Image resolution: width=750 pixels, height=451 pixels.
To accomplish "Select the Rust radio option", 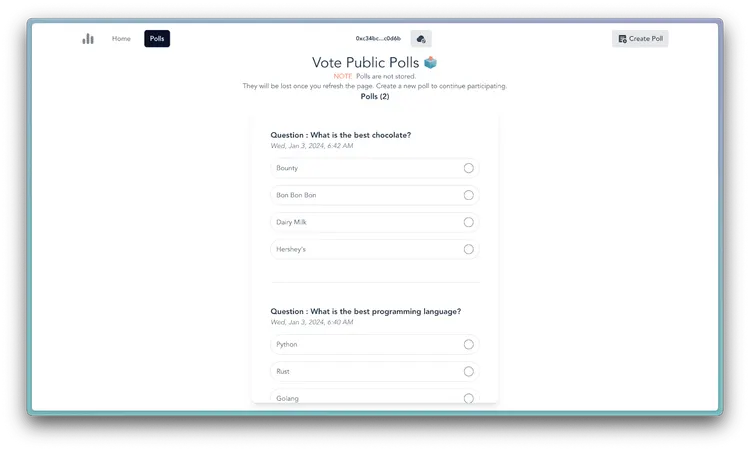I will point(469,372).
